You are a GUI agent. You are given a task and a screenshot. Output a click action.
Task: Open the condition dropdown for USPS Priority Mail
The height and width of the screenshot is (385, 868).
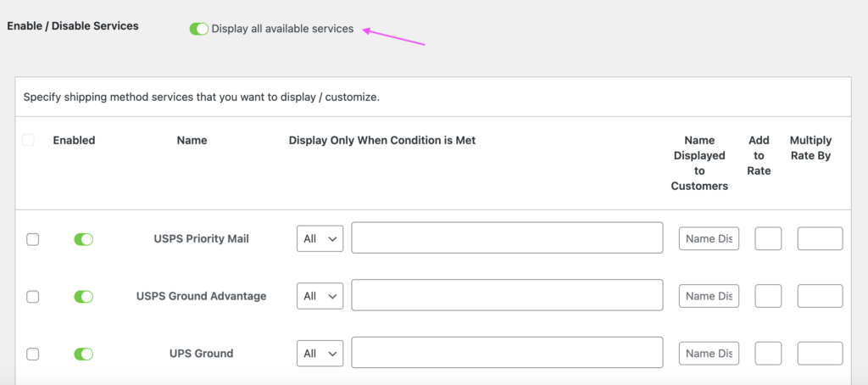320,239
